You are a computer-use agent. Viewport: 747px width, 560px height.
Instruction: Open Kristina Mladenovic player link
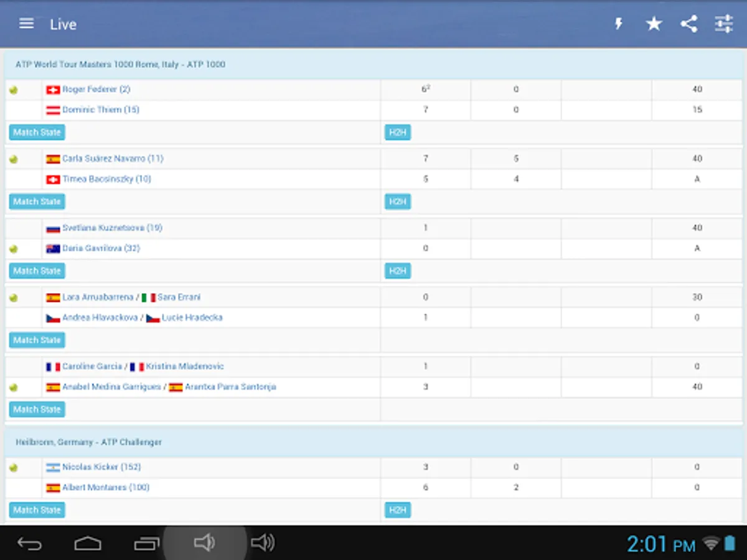(x=186, y=366)
